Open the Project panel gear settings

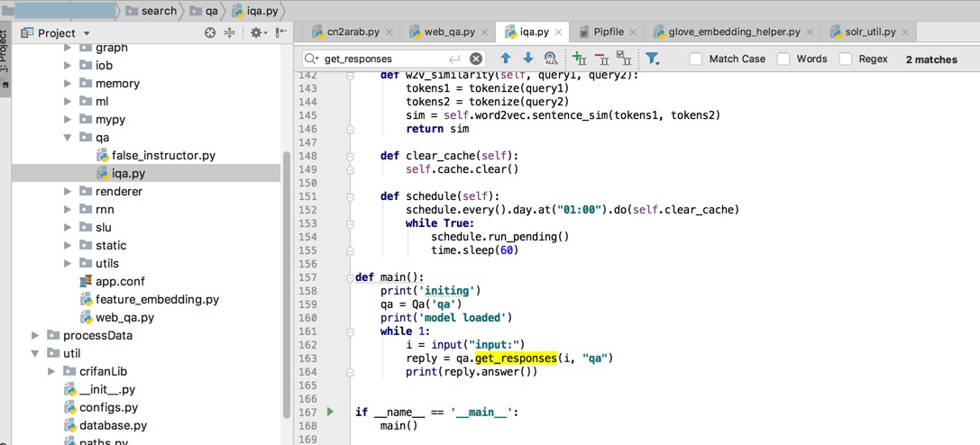pos(256,33)
